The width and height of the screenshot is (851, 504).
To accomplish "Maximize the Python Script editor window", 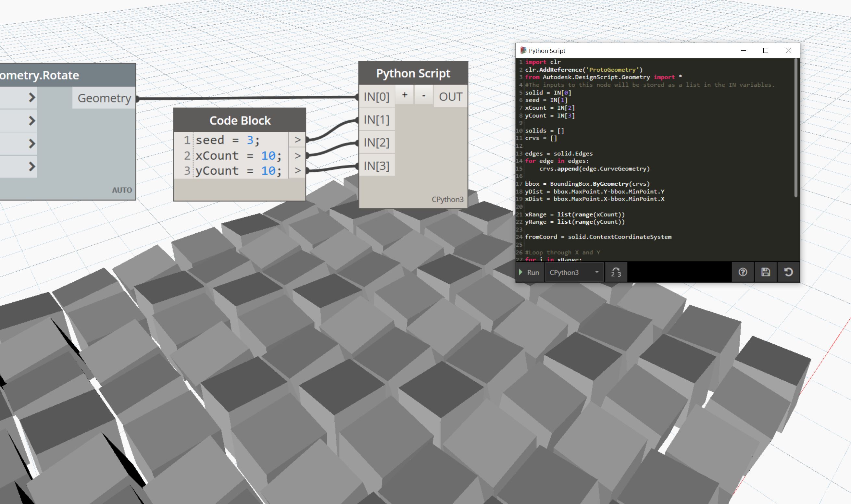I will click(x=766, y=51).
